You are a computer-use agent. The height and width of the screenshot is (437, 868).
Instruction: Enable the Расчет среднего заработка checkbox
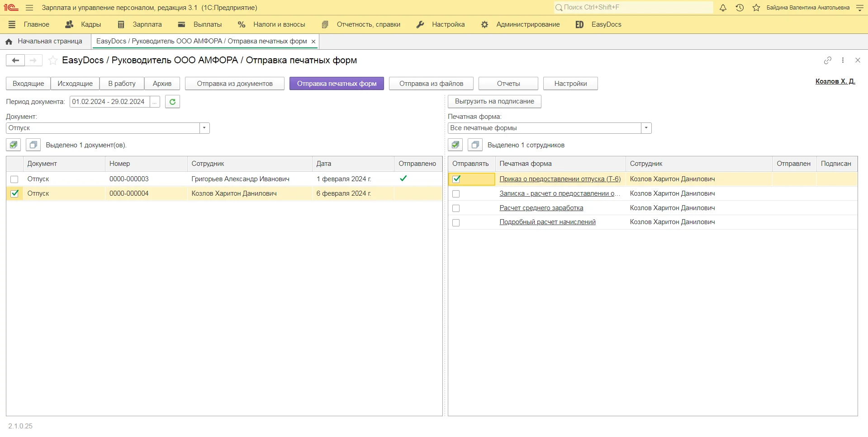tap(456, 208)
